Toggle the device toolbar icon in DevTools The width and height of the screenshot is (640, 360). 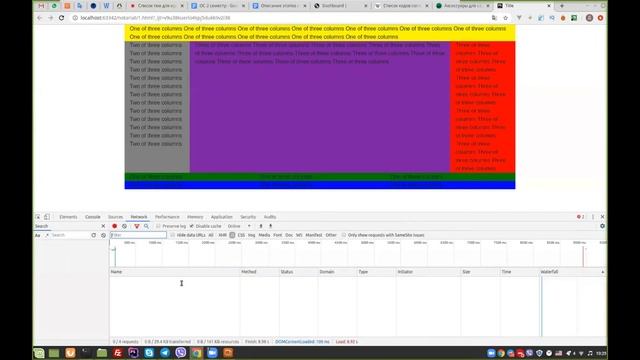click(x=47, y=217)
